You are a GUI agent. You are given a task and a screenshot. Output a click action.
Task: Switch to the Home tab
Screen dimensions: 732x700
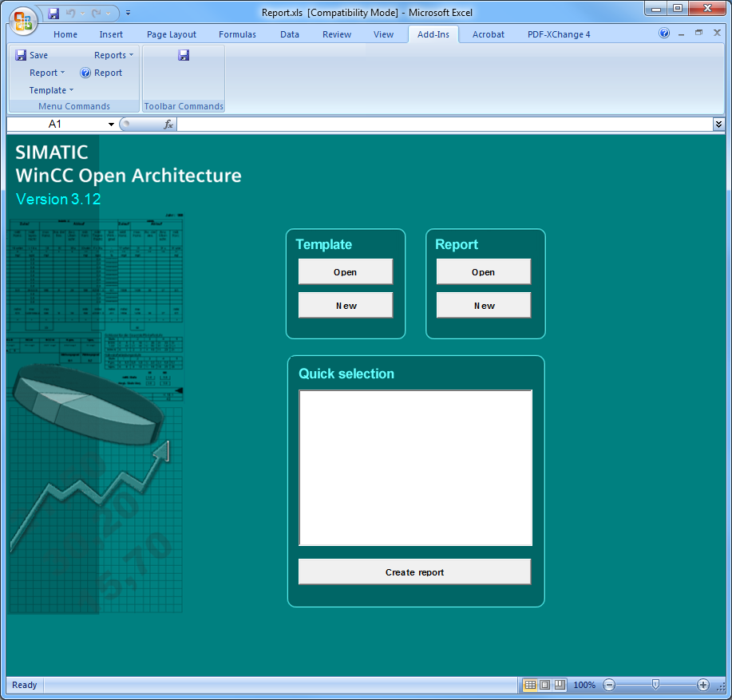65,34
